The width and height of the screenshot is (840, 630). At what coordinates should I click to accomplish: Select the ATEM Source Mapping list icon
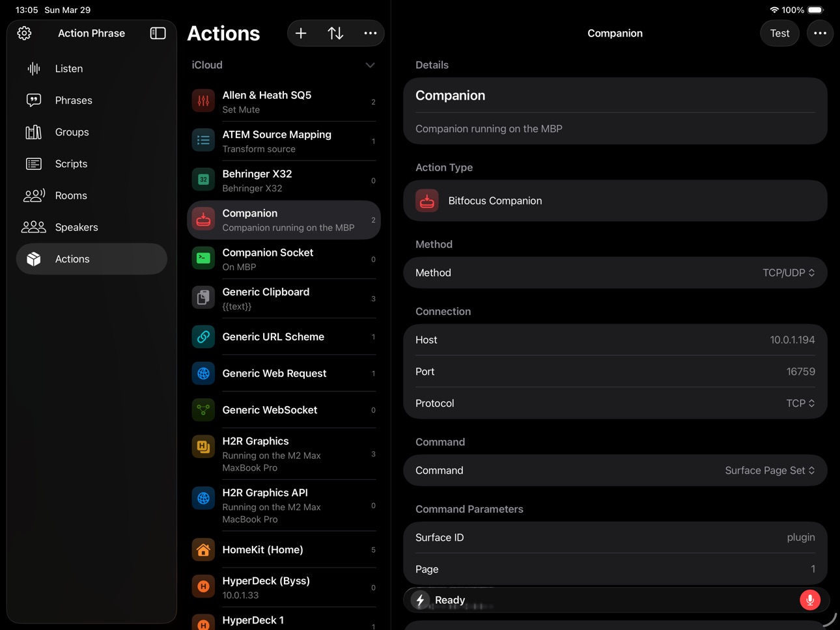pos(203,141)
